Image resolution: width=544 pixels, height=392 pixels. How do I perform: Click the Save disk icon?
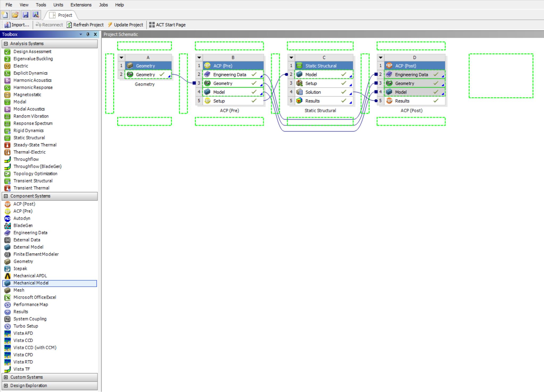(x=26, y=15)
